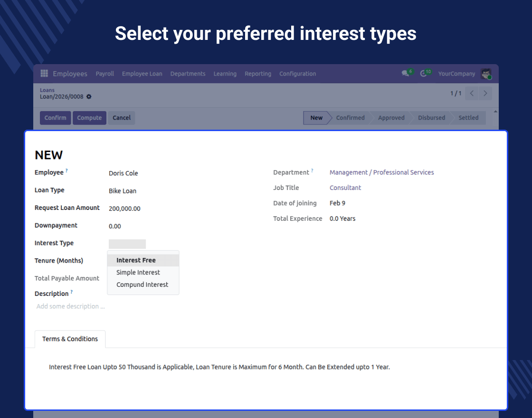Click the Interest Free Loan terms text
This screenshot has height=418, width=532.
pos(219,367)
